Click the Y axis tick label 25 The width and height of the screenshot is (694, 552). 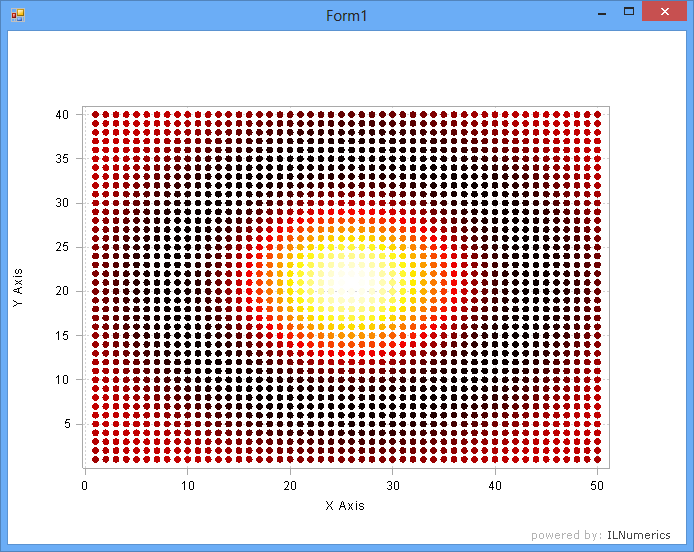click(x=62, y=247)
